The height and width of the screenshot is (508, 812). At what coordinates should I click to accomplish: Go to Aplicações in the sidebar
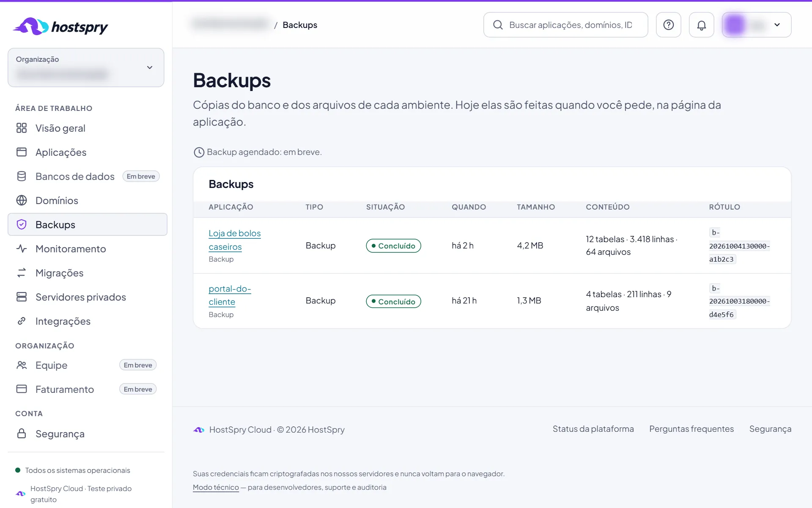pyautogui.click(x=88, y=152)
